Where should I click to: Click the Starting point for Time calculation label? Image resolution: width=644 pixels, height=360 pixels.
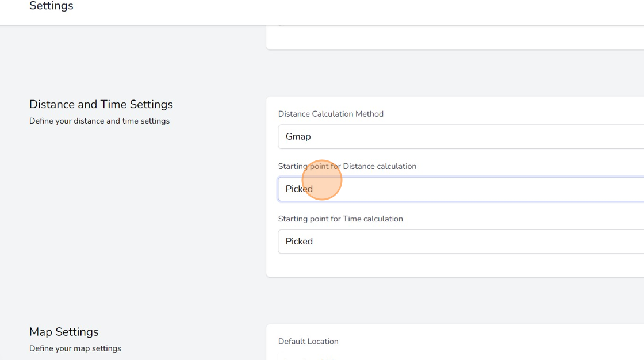point(340,219)
